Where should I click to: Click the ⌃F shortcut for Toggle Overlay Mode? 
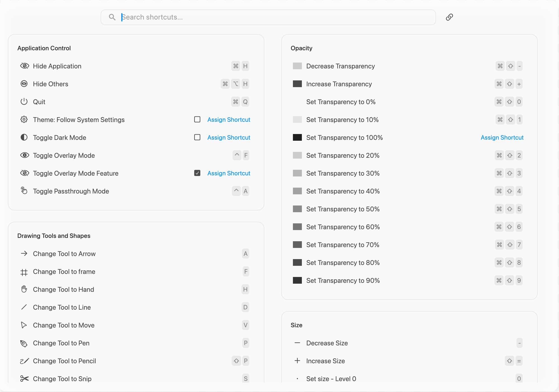pos(241,155)
